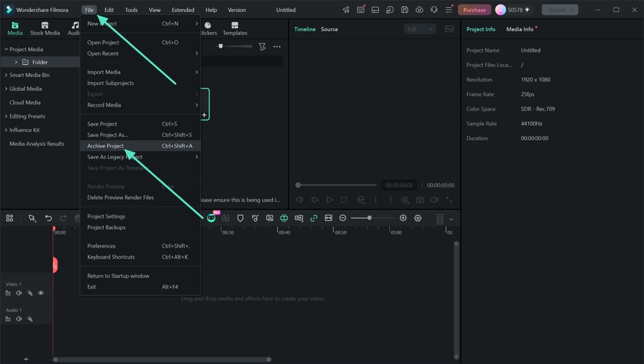Stop the preview playback
The width and height of the screenshot is (644, 364).
pos(344,200)
